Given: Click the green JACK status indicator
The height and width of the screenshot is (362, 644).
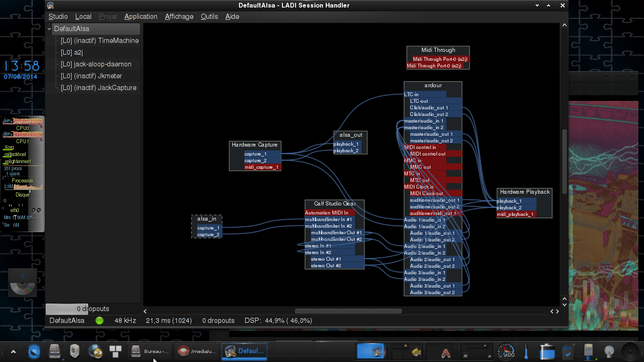Looking at the screenshot, I should (x=99, y=321).
